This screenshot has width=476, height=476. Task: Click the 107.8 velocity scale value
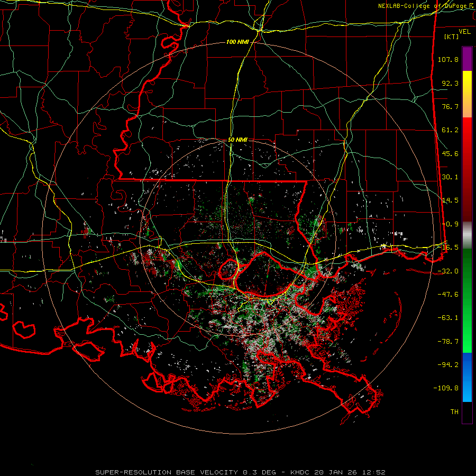coord(448,59)
